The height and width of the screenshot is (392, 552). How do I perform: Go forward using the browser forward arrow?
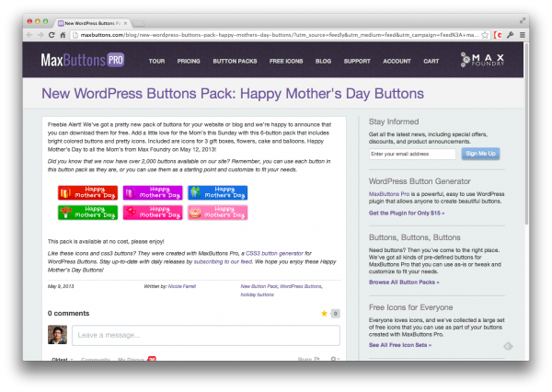[40, 35]
